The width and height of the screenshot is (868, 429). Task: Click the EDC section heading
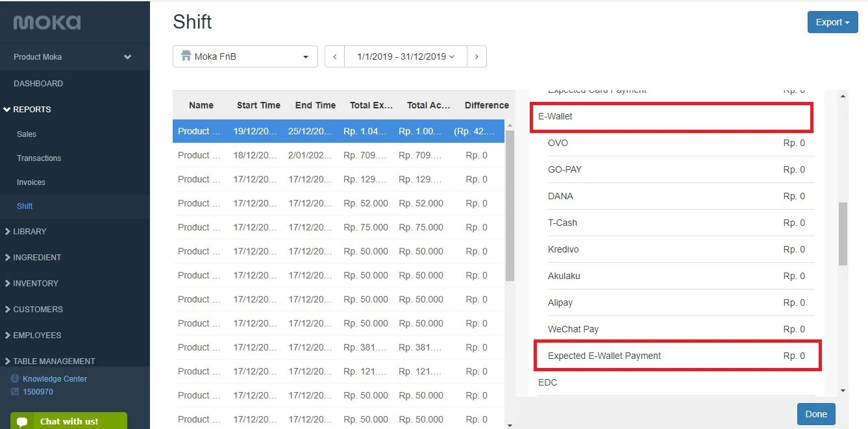point(548,382)
